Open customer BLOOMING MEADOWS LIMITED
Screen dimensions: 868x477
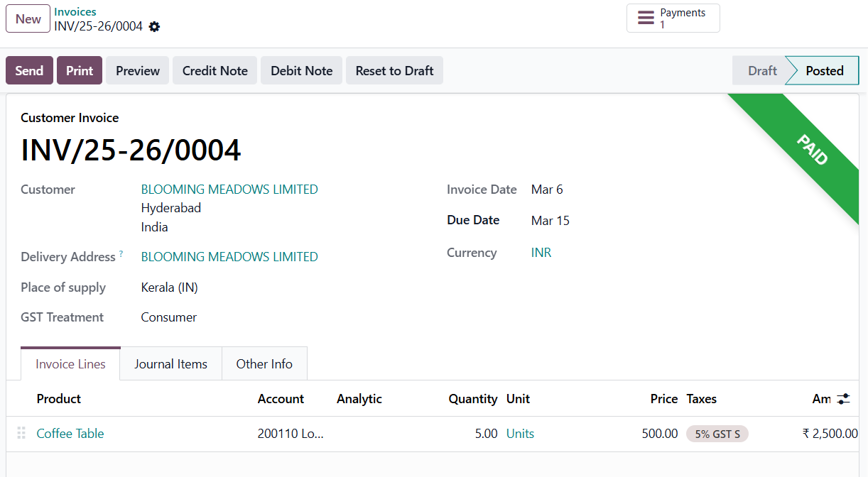pos(229,189)
